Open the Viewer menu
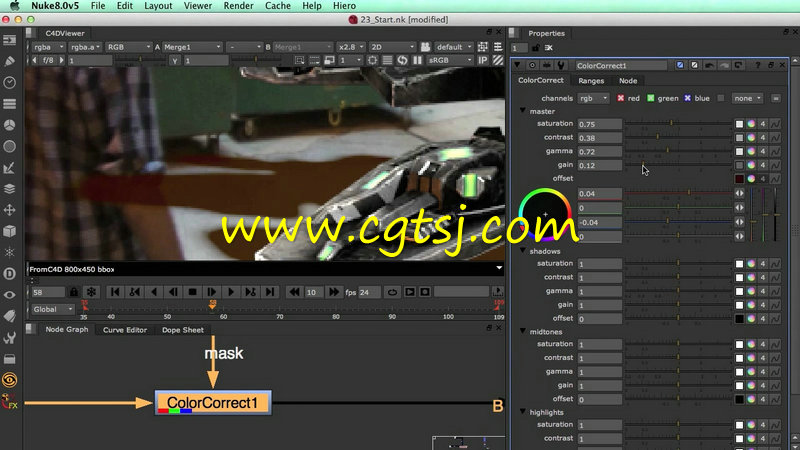 tap(197, 6)
